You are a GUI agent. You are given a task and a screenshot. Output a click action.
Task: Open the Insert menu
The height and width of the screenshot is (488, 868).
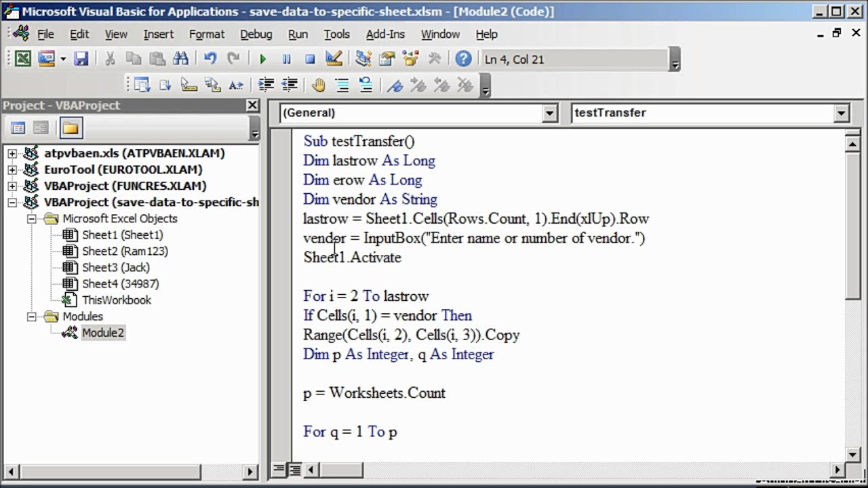[158, 34]
